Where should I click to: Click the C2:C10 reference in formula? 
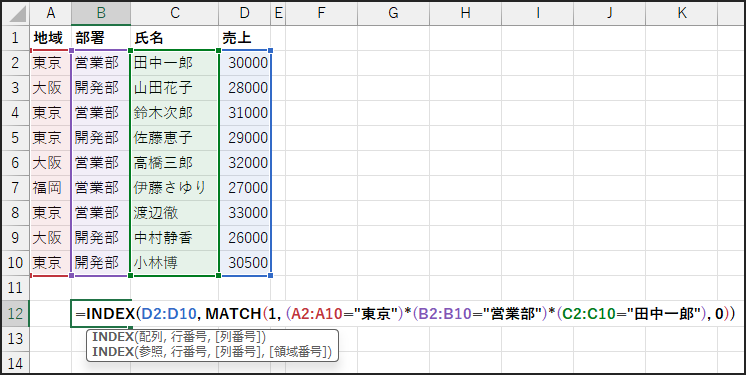[x=589, y=314]
